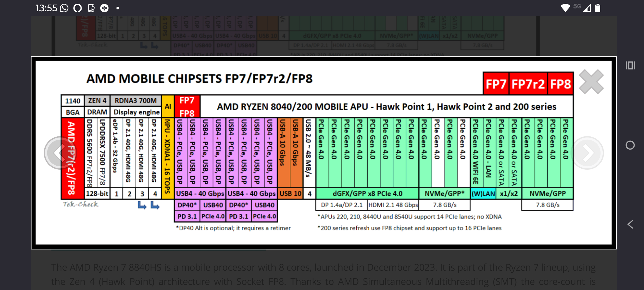Tap the pinwheel notification icon in status bar

click(x=104, y=8)
